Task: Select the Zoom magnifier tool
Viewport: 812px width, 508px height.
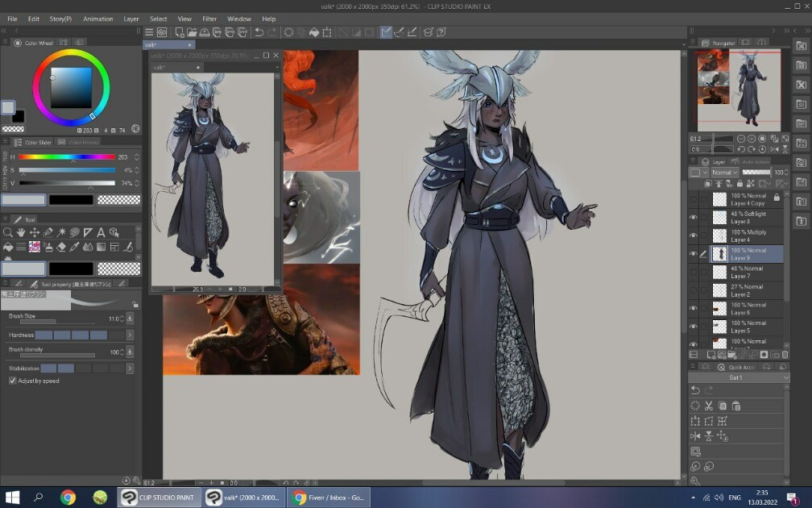Action: [8, 232]
